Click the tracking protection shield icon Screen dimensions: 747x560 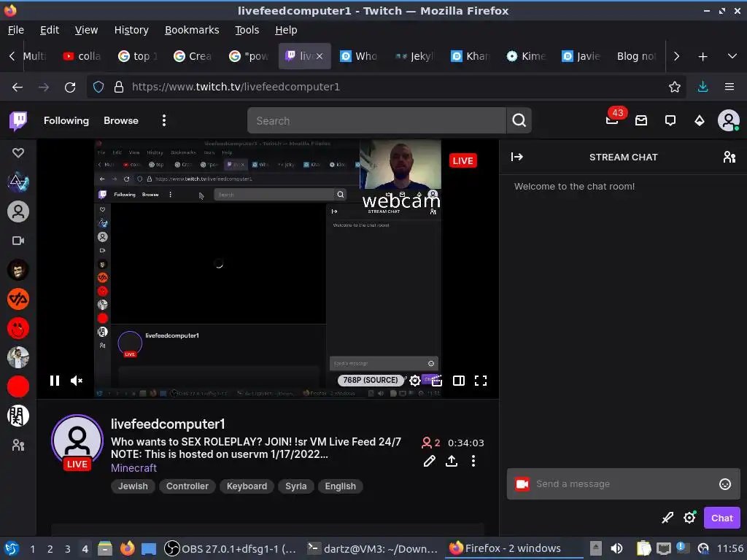98,87
